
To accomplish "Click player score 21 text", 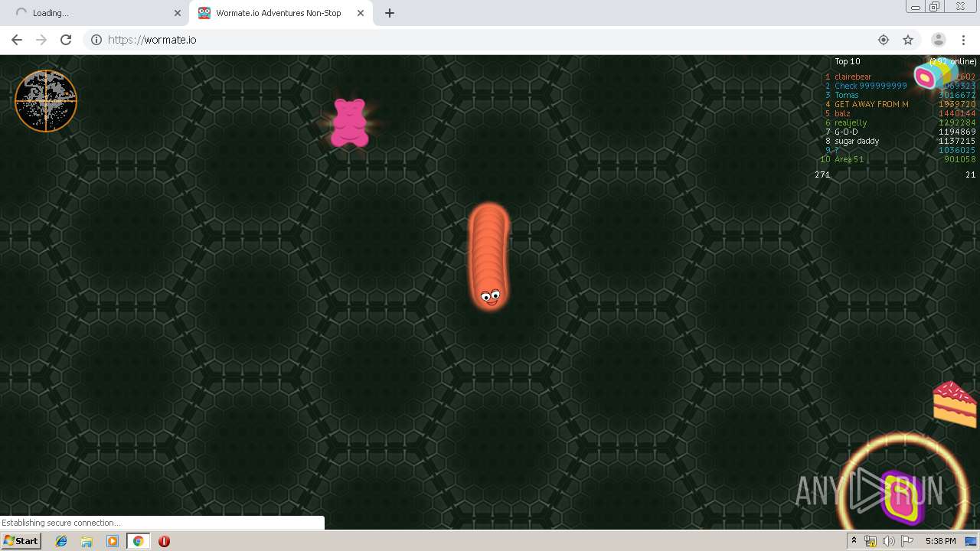I will coord(971,174).
